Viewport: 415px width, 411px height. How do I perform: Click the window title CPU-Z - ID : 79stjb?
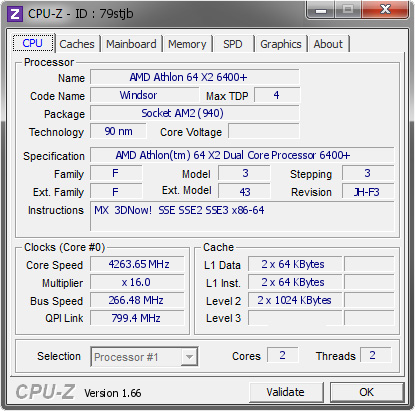(x=80, y=14)
